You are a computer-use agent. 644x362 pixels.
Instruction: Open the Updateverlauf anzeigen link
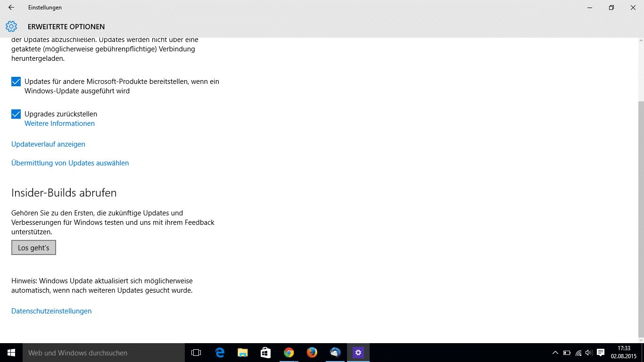point(48,144)
